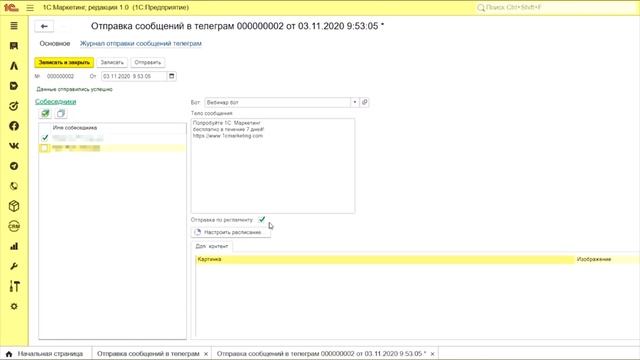Click the Бот combo box field
640x360 pixels.
[278, 102]
